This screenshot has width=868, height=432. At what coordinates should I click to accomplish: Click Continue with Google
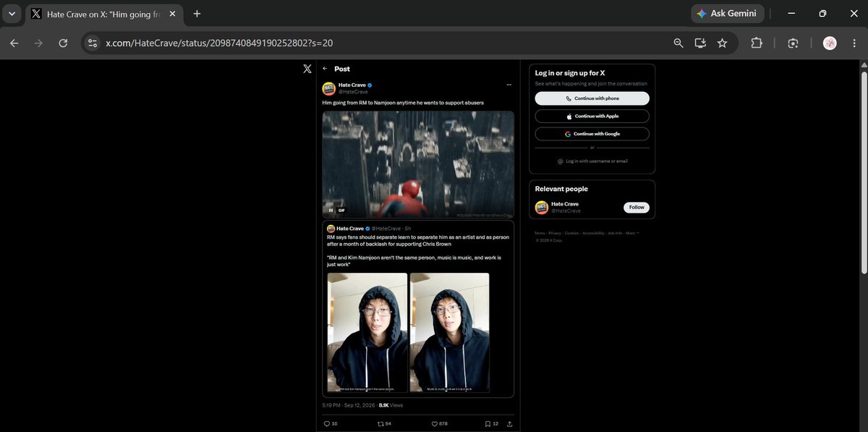pyautogui.click(x=592, y=134)
